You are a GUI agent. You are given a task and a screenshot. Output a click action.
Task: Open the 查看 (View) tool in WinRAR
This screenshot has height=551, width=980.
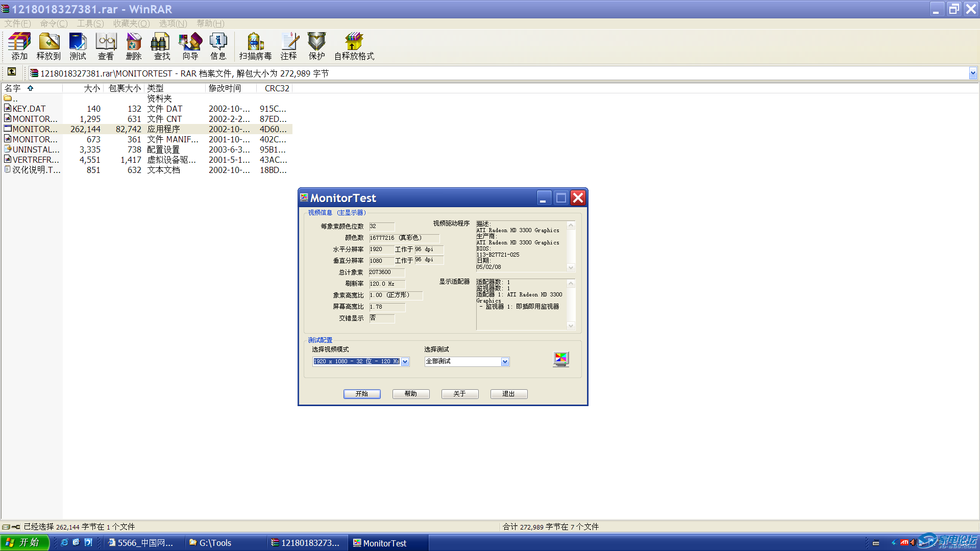pos(106,46)
